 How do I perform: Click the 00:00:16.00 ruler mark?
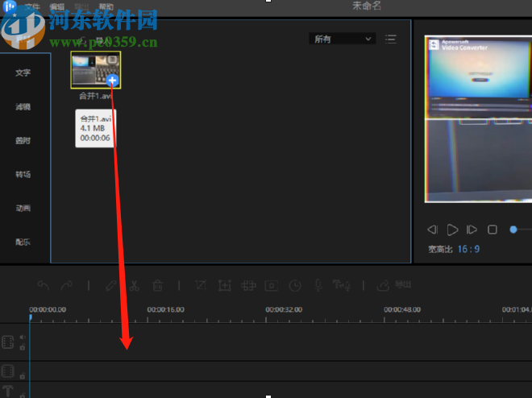(165, 309)
